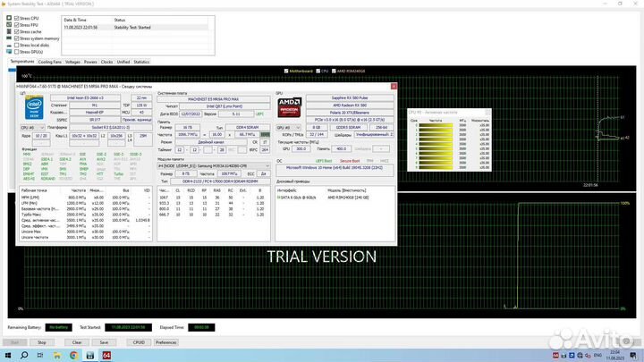Viewport: 644px width, 362px height.
Task: Switch to Cooling Fans tab
Action: pos(50,62)
